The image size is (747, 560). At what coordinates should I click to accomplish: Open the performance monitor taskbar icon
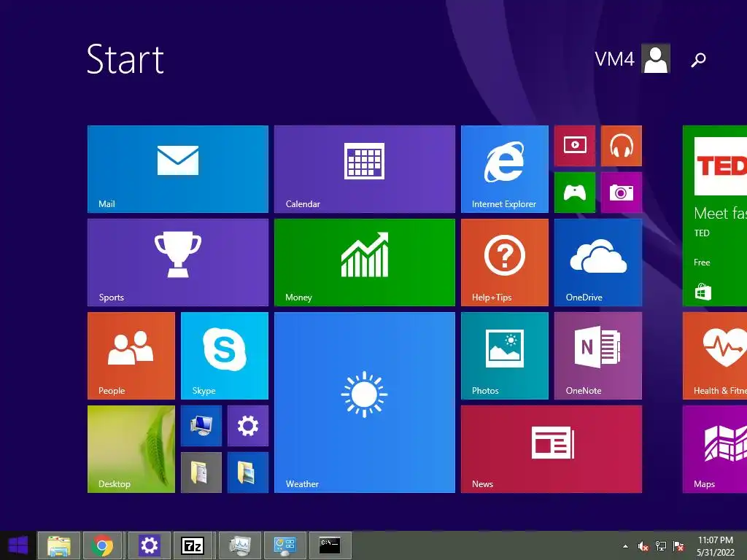click(x=239, y=545)
